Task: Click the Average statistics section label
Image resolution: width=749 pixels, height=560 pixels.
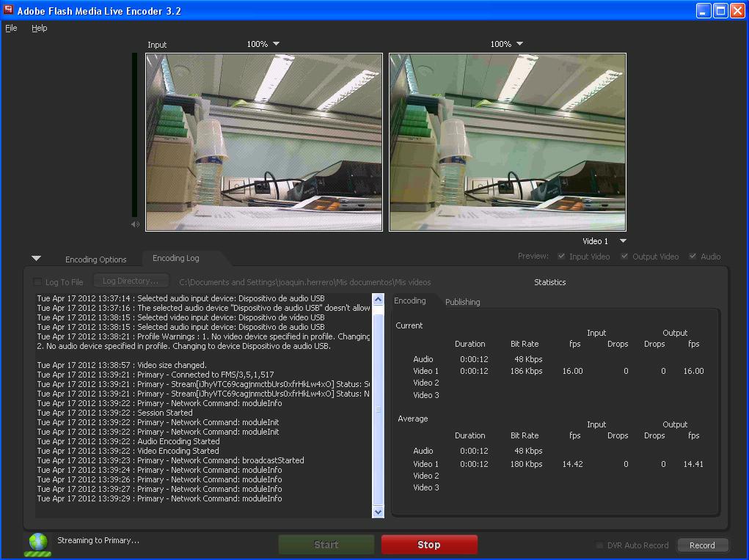Action: click(x=413, y=419)
